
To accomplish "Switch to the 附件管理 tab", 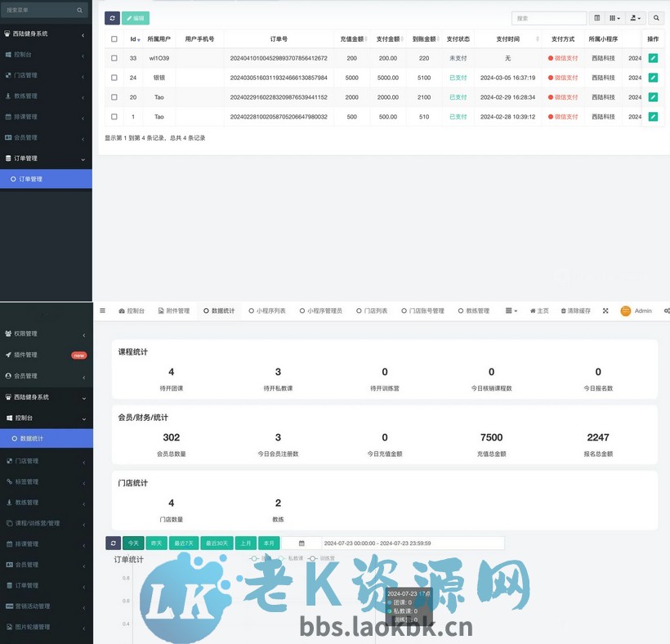I will 175,311.
